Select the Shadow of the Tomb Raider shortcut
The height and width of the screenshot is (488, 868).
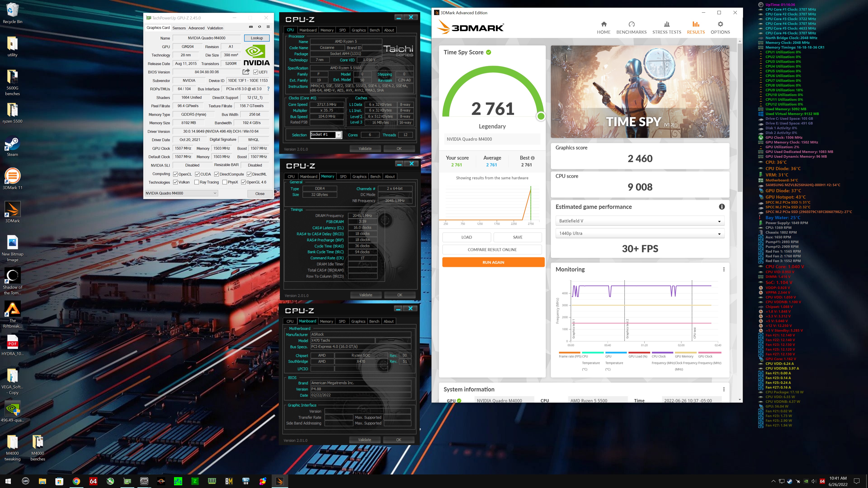(x=12, y=282)
